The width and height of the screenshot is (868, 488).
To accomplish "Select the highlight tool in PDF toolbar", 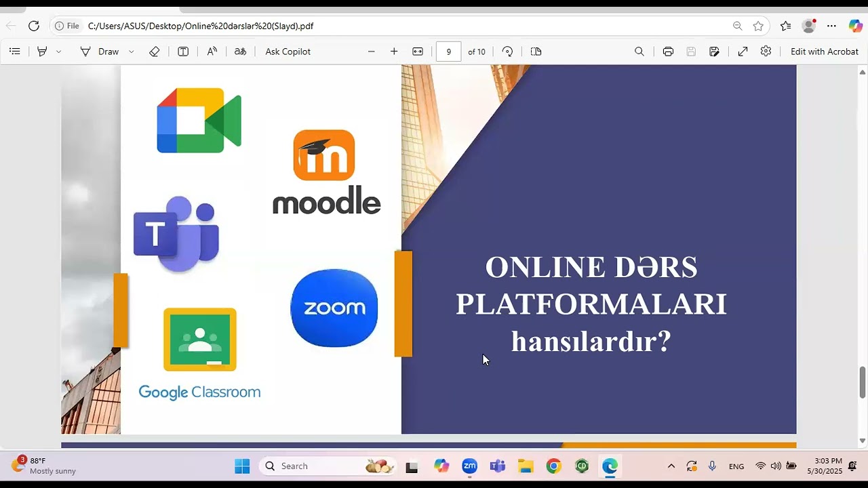I will (x=42, y=52).
